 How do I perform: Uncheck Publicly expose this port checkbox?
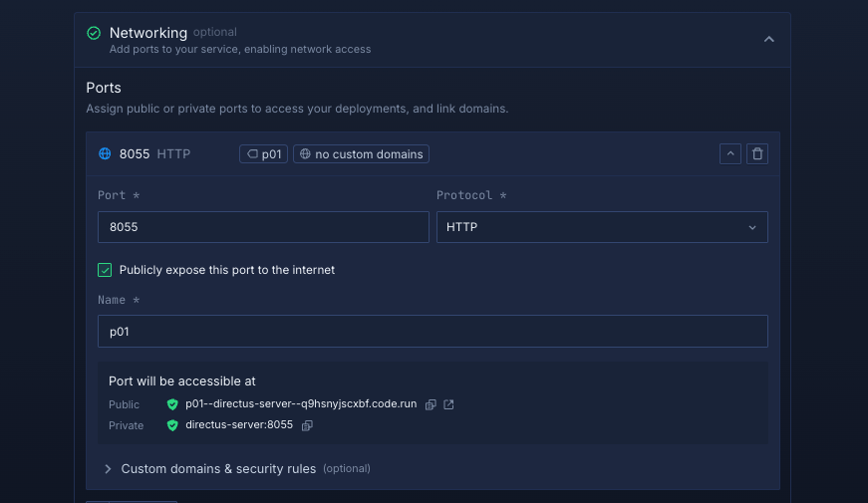pyautogui.click(x=105, y=270)
